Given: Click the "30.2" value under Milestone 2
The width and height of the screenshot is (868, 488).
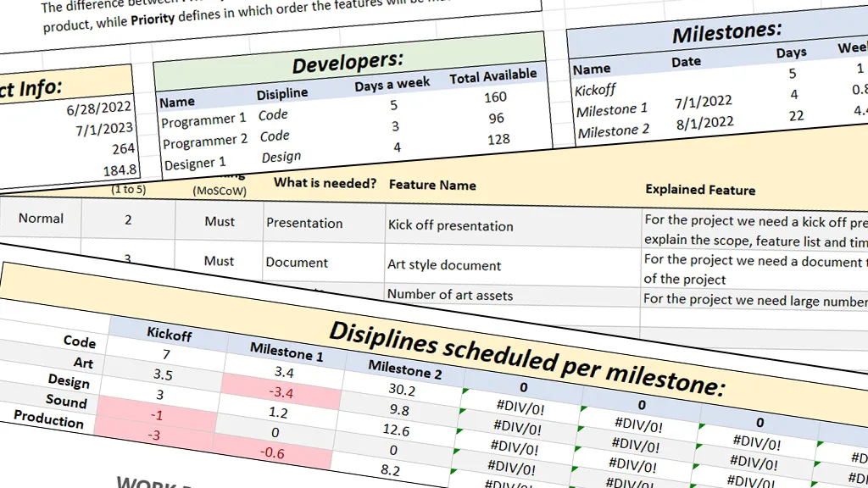Looking at the screenshot, I should tap(402, 390).
